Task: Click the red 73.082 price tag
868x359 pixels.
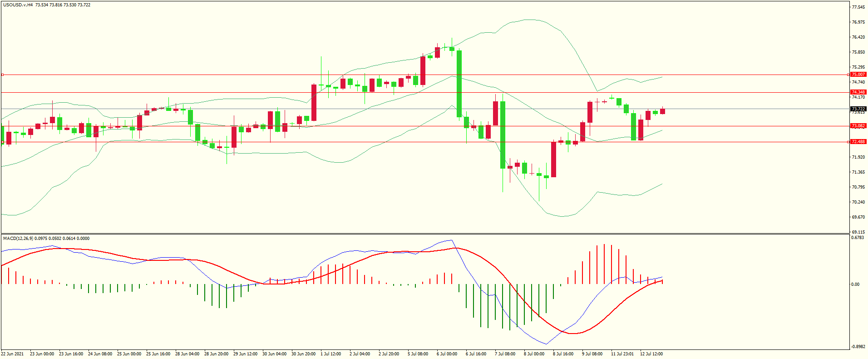Action: coord(858,126)
